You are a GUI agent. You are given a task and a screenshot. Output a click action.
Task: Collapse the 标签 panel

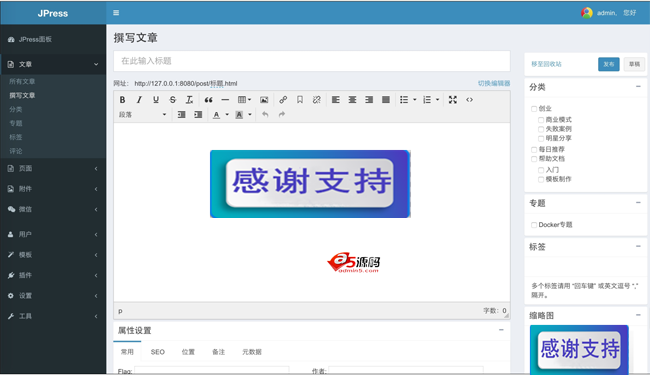click(638, 246)
